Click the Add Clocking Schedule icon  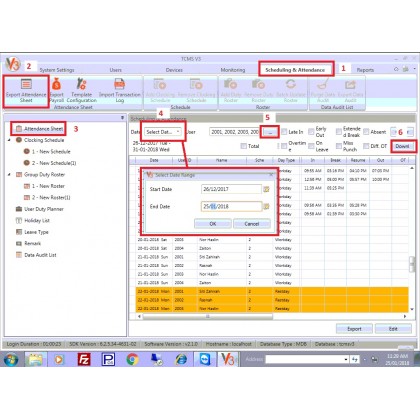click(160, 84)
